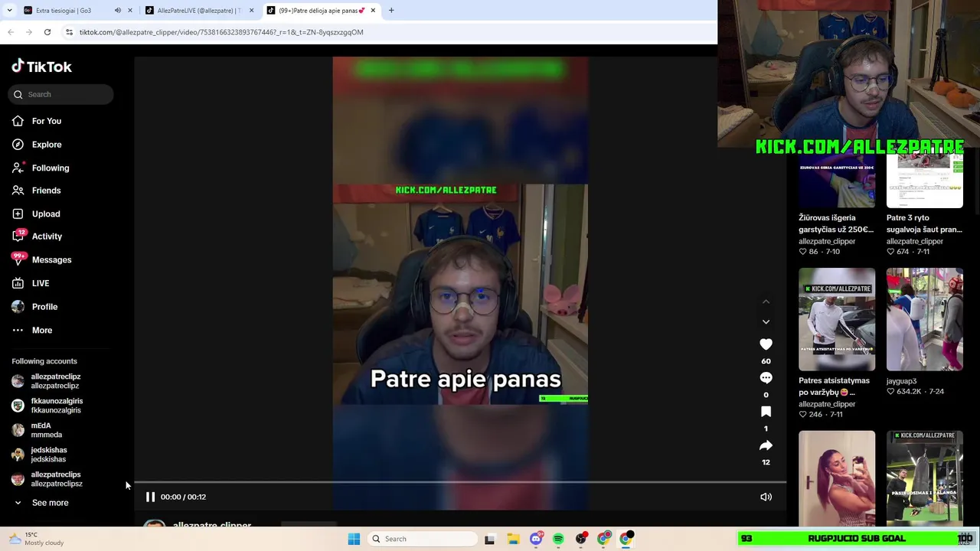Screen dimensions: 980x551
Task: Open the Windows Start menu
Action: click(x=354, y=539)
